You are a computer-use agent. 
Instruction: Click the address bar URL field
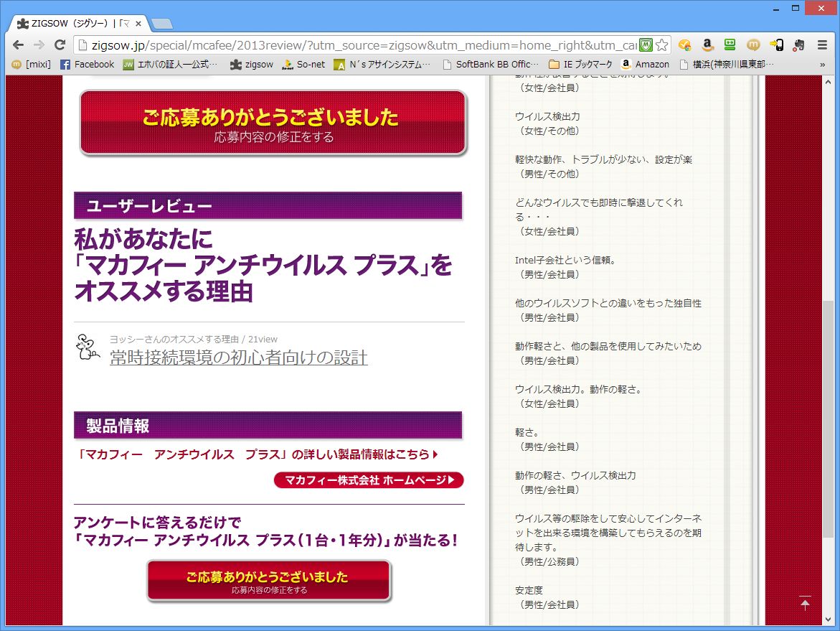[x=364, y=45]
